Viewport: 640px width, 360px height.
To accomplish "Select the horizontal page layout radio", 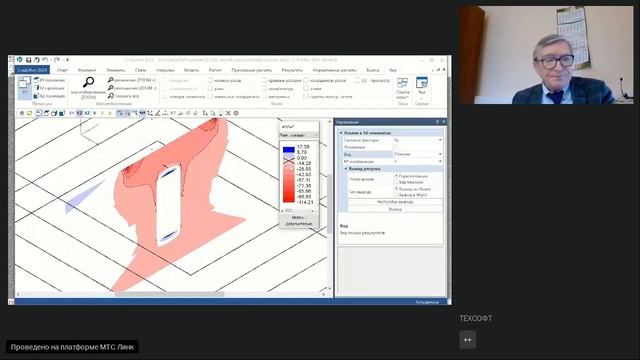I will pos(396,176).
